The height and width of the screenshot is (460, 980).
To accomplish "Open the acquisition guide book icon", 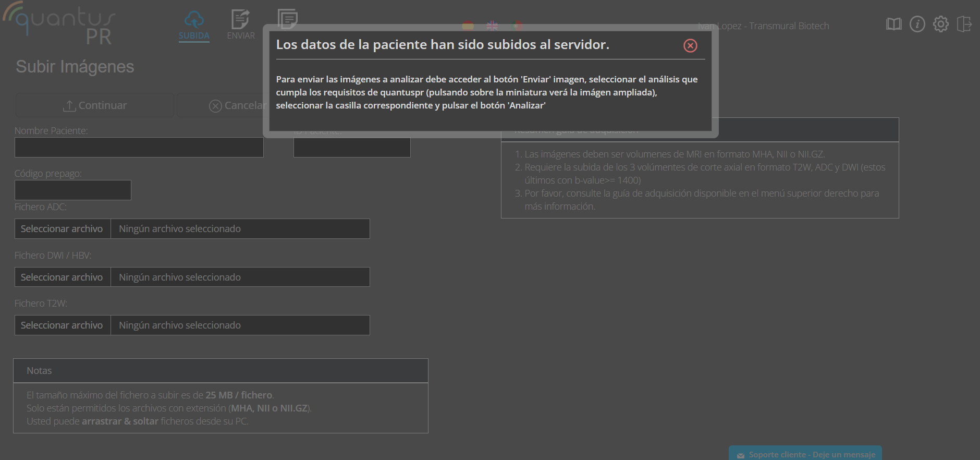I will 893,24.
